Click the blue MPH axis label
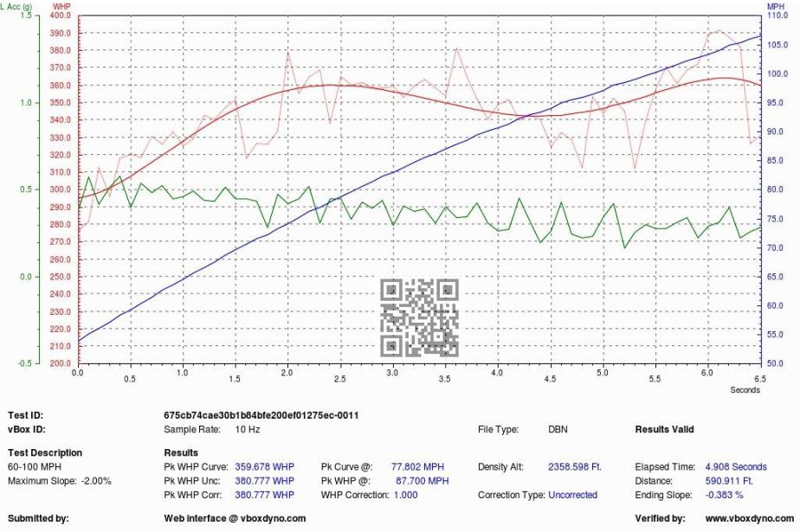Viewport: 800px width, 532px height. [x=775, y=6]
